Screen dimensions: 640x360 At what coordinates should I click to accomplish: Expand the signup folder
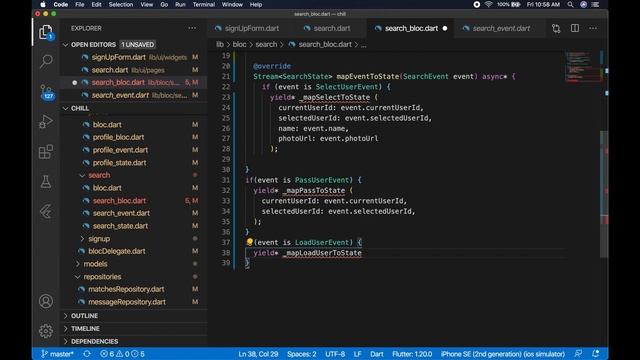(82, 238)
